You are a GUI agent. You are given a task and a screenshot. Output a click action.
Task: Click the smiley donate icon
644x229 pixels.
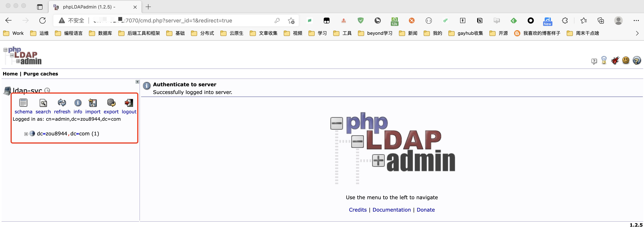(x=626, y=61)
